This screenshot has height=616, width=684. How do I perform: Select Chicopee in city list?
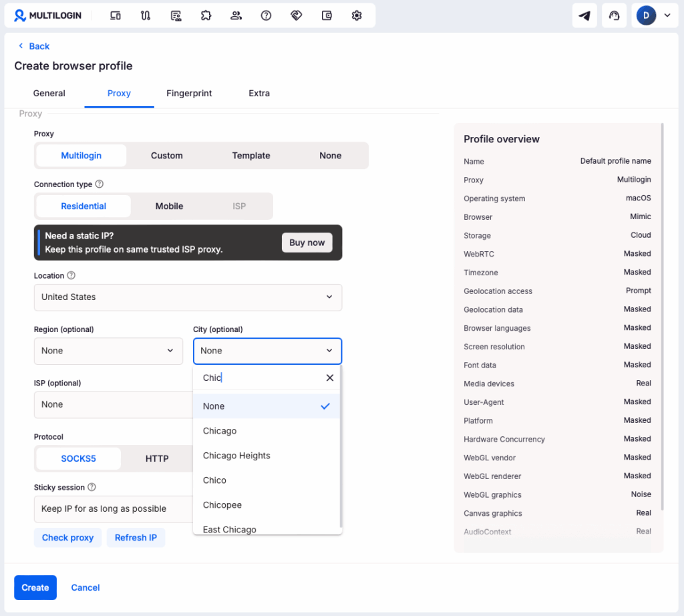coord(266,504)
